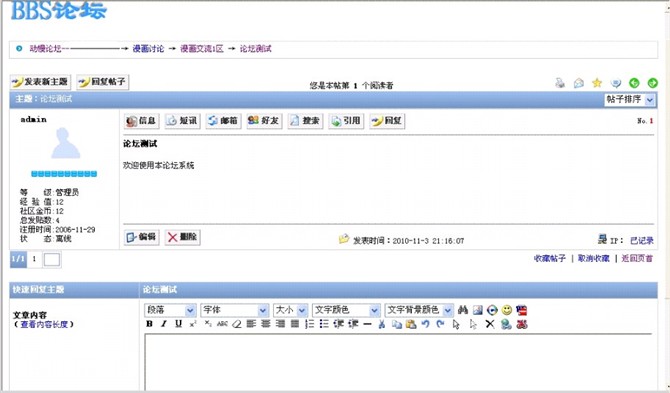Align text left in the editor
The image size is (670, 393).
pyautogui.click(x=251, y=324)
